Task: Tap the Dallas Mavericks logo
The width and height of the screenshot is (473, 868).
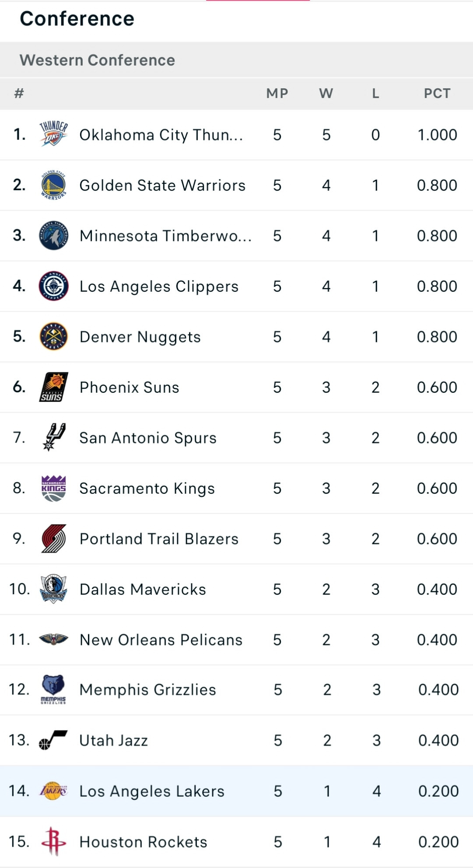Action: [x=53, y=589]
